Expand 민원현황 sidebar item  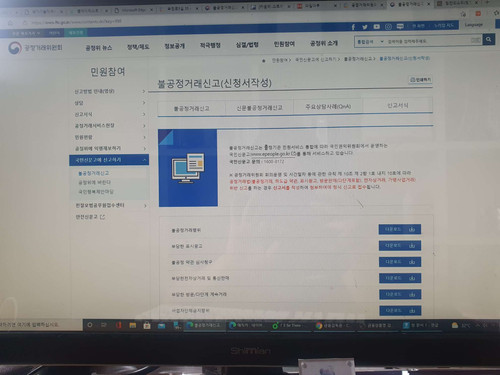(109, 137)
